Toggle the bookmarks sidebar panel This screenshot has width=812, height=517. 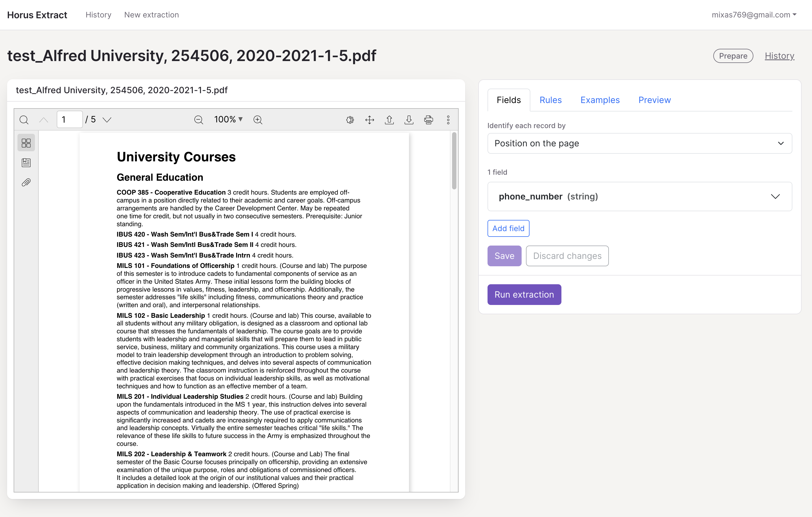click(x=26, y=163)
